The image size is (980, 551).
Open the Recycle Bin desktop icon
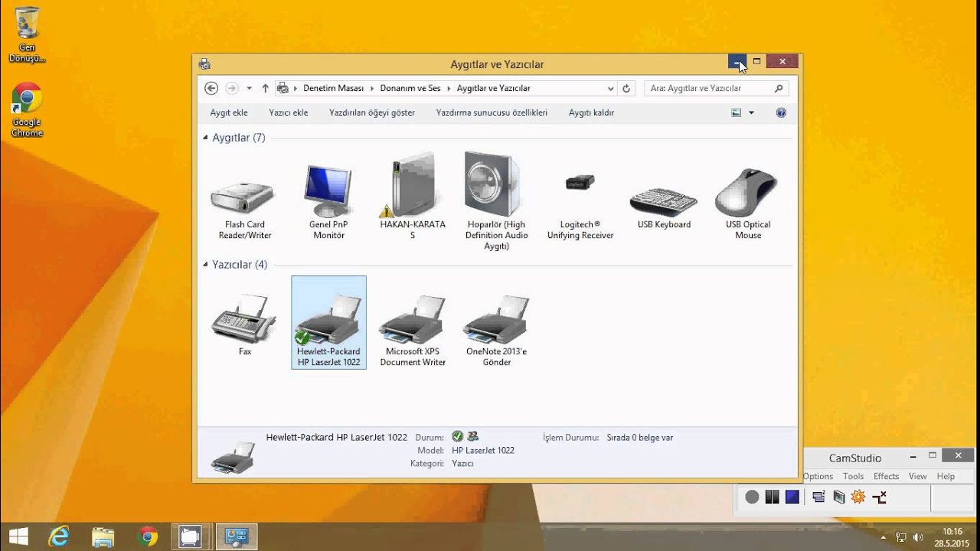(27, 35)
